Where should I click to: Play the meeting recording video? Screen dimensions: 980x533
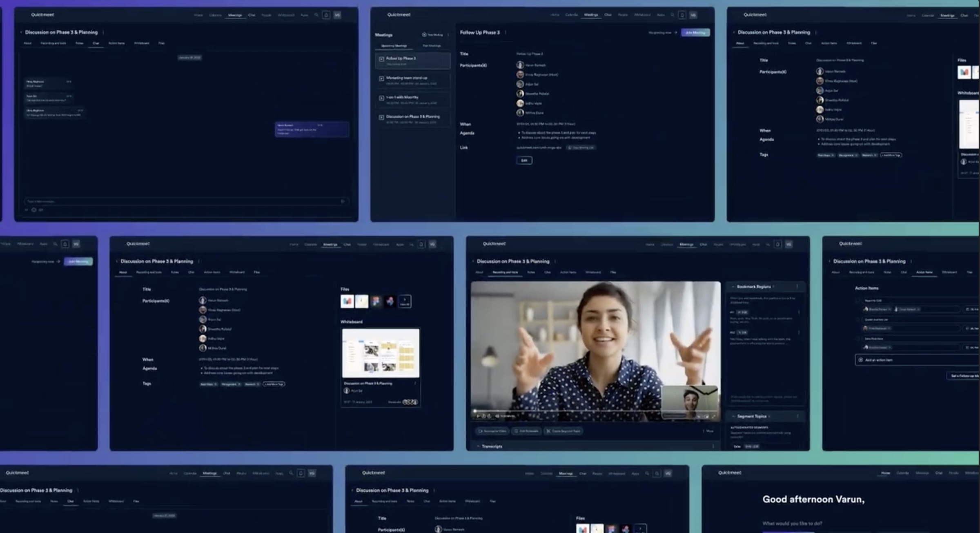(x=478, y=416)
